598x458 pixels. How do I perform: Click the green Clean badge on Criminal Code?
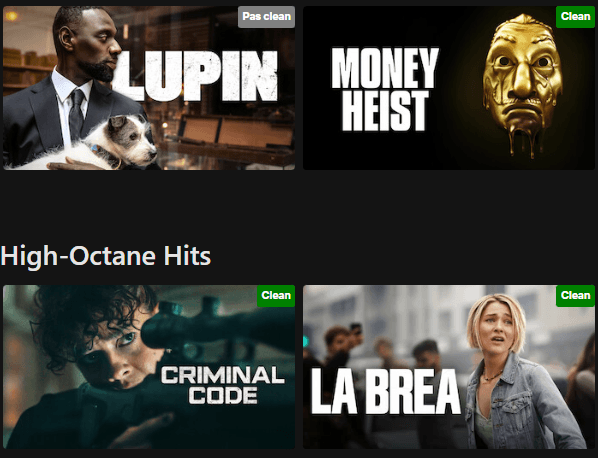pos(276,296)
